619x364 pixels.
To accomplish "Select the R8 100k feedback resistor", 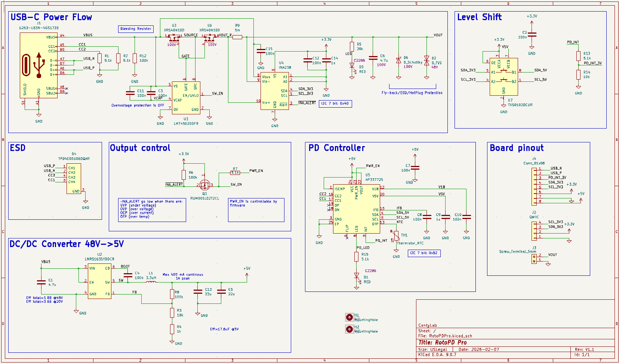I will coord(172,294).
